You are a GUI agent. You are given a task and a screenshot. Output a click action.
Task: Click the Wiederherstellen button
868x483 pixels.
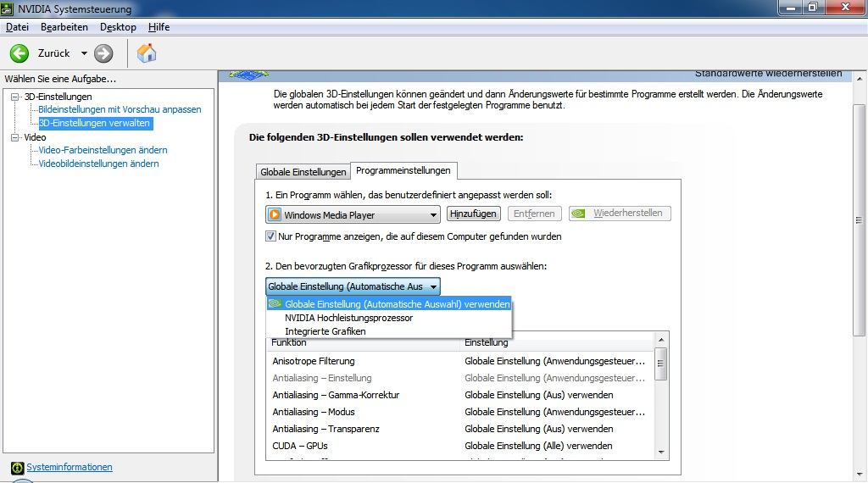click(620, 213)
